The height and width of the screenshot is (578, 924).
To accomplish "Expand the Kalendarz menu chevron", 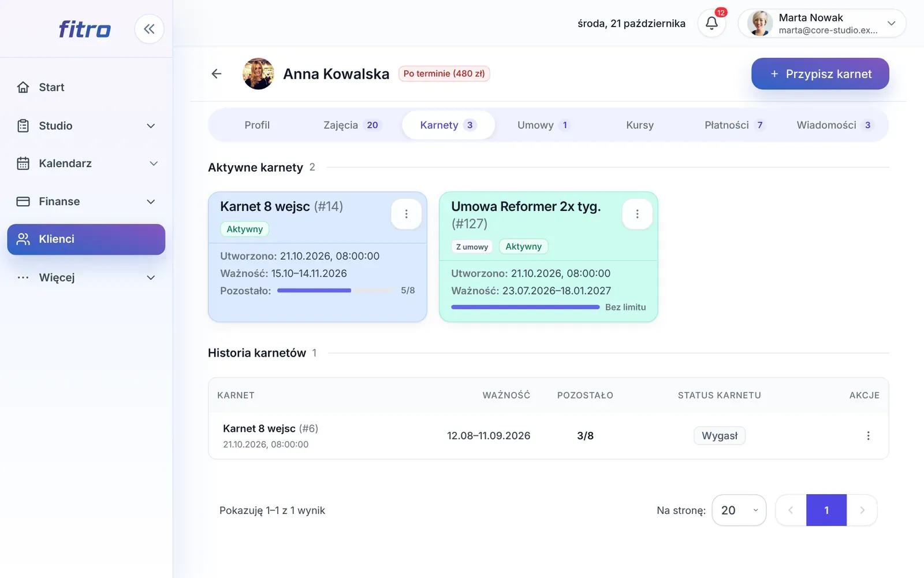I will click(154, 164).
